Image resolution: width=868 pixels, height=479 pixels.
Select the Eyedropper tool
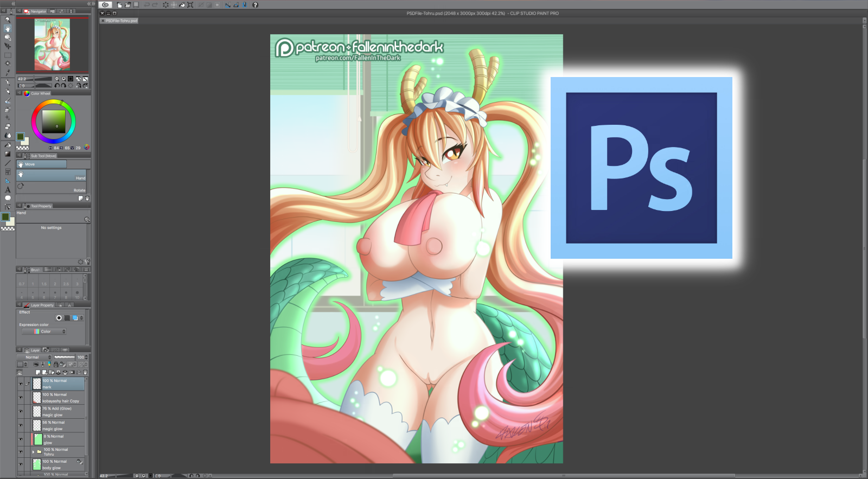8,73
